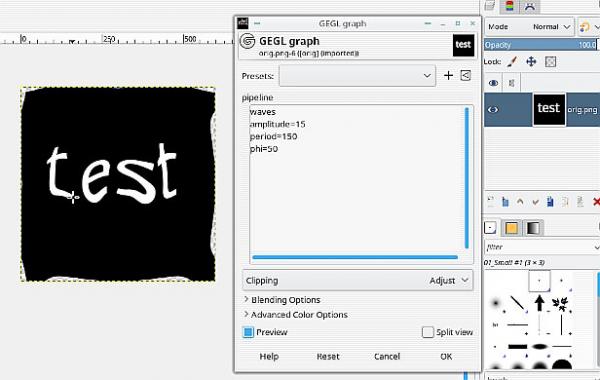
Task: Lock pixels with the paintbrush lock icon
Action: point(512,62)
